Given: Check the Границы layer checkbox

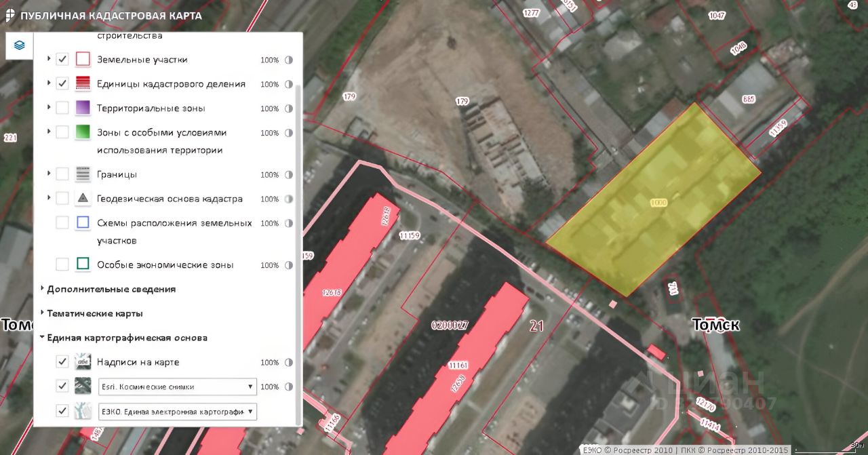Looking at the screenshot, I should click(x=62, y=174).
